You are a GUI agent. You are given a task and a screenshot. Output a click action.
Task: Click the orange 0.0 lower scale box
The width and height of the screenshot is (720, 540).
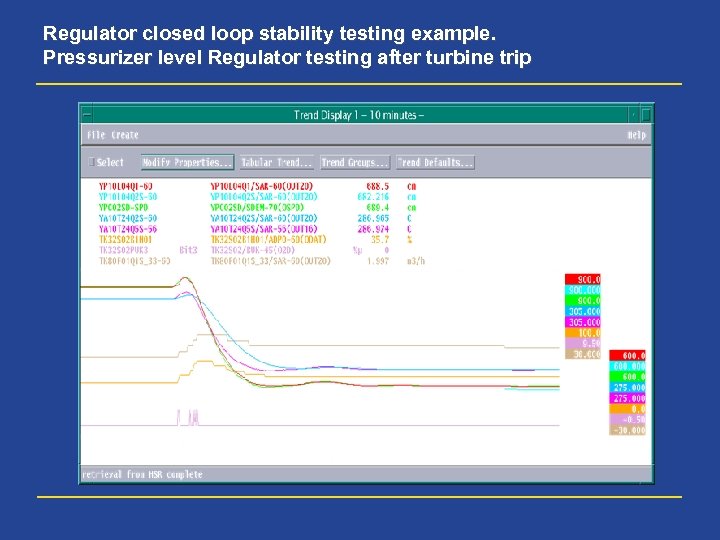coord(627,409)
